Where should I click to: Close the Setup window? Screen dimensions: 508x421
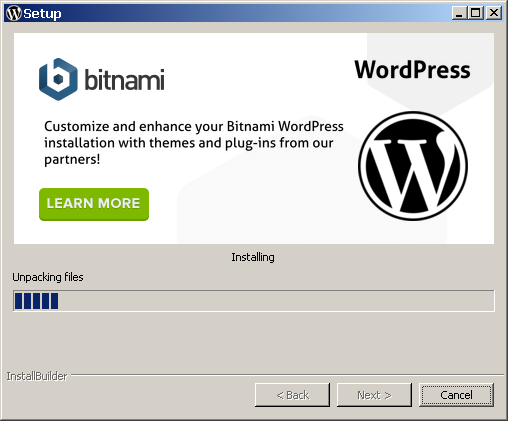click(x=494, y=13)
